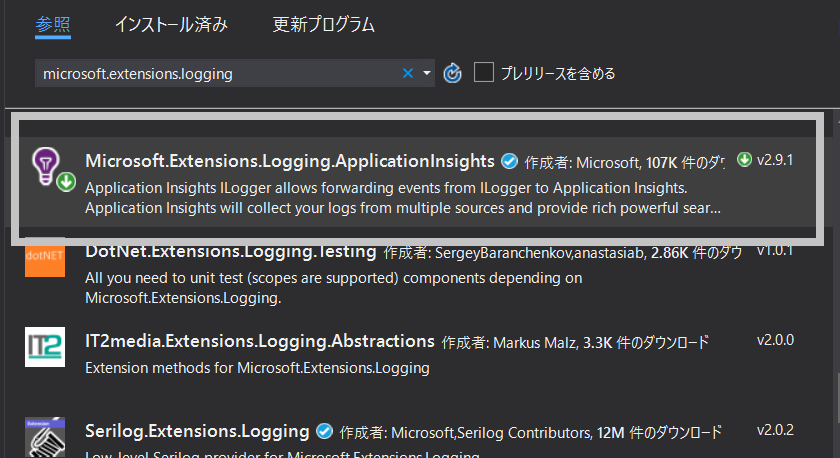Click the package list vertical scrollbar
The image size is (840, 458).
pos(837,284)
